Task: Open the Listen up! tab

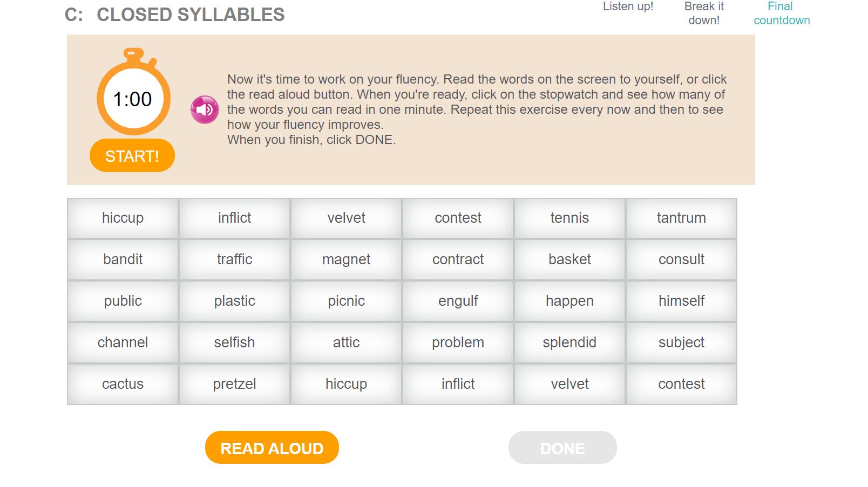Action: click(628, 7)
